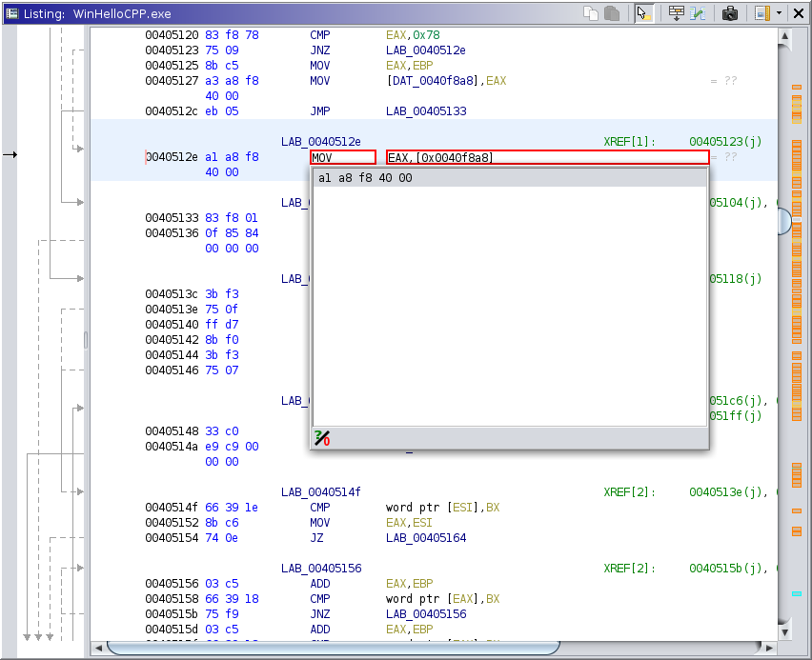Viewport: 812px width, 660px height.
Task: Click the EAX,[0x0040f8a8] operand field
Action: point(547,157)
